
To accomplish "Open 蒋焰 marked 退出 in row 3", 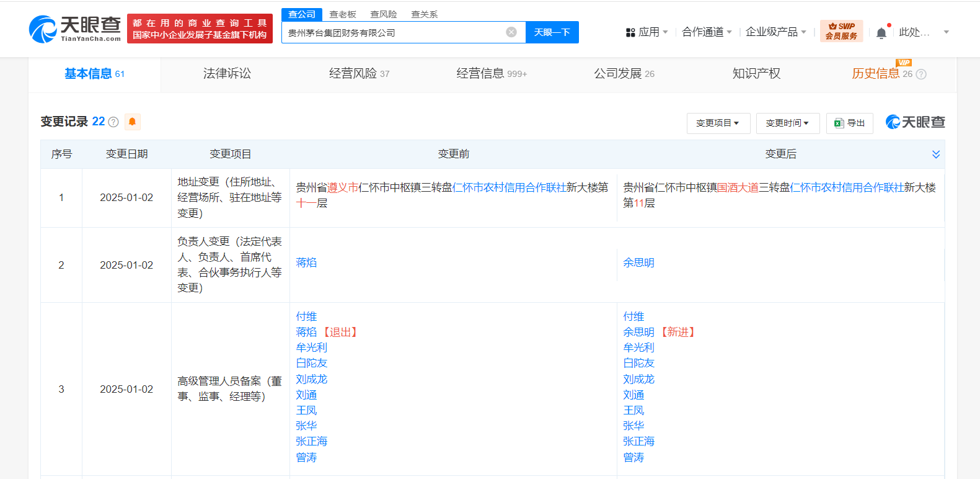I will click(x=306, y=333).
